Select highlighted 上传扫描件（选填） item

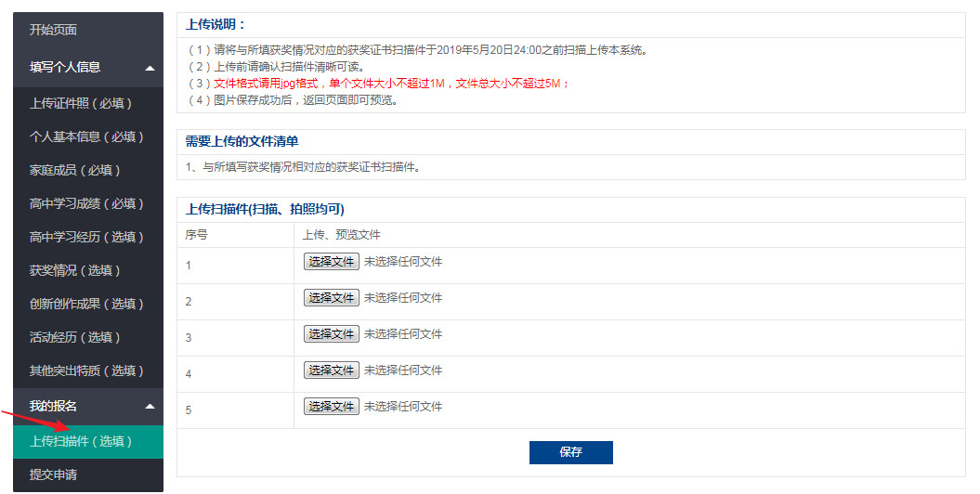point(88,442)
